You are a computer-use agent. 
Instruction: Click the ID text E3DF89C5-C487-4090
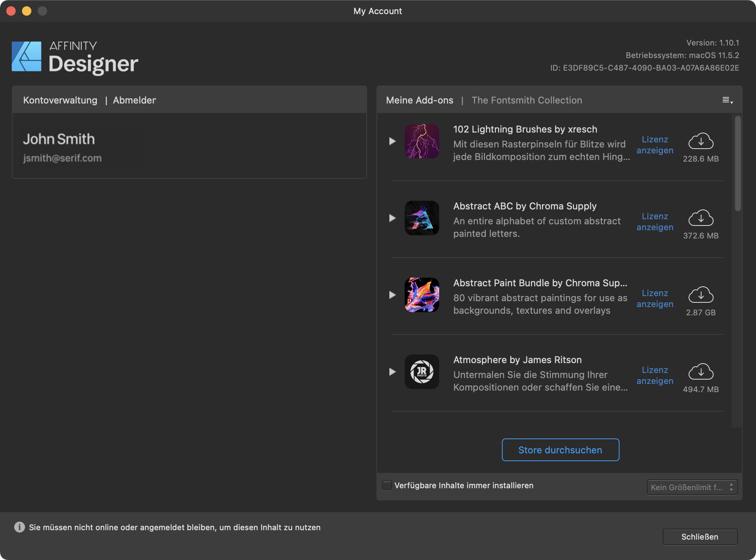645,68
